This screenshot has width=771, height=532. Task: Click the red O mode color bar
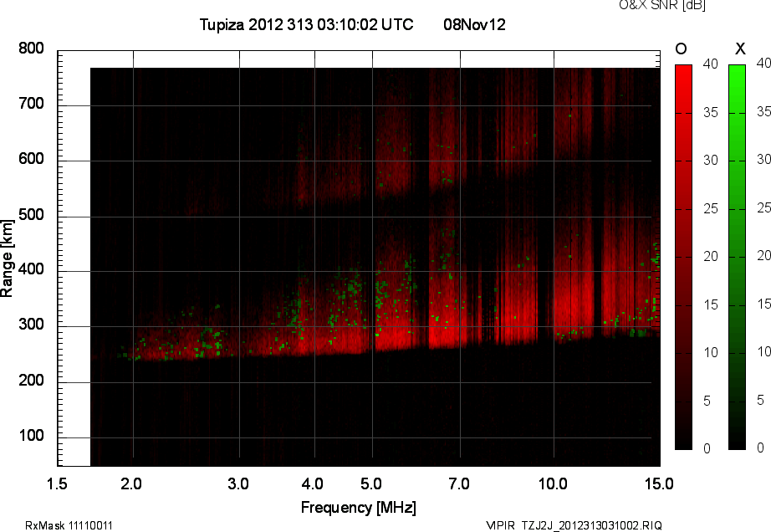click(683, 257)
